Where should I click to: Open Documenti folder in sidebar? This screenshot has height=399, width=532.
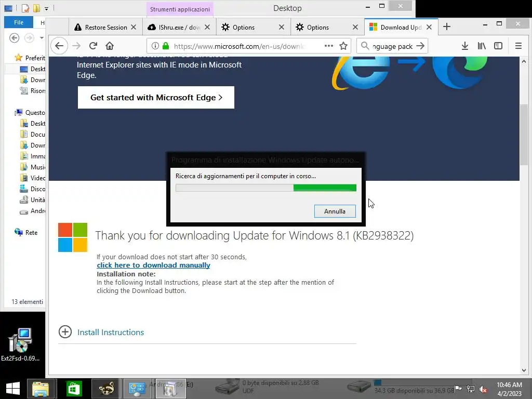click(x=32, y=135)
